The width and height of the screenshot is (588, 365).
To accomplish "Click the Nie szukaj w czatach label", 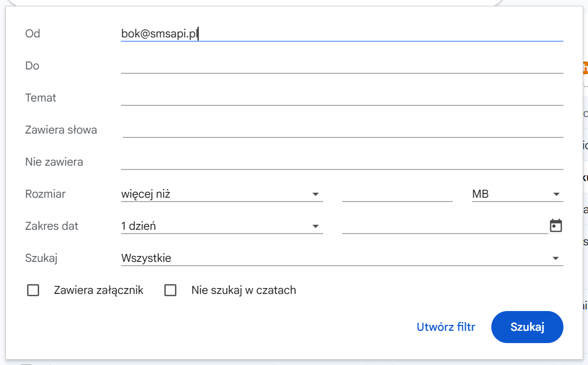I will click(x=244, y=290).
